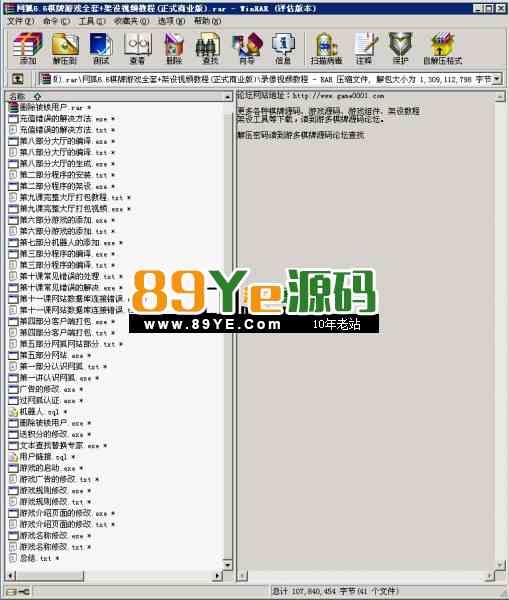Click the 删除 (Delete) toolbar icon
Image resolution: width=509 pixels, height=600 pixels.
173,48
